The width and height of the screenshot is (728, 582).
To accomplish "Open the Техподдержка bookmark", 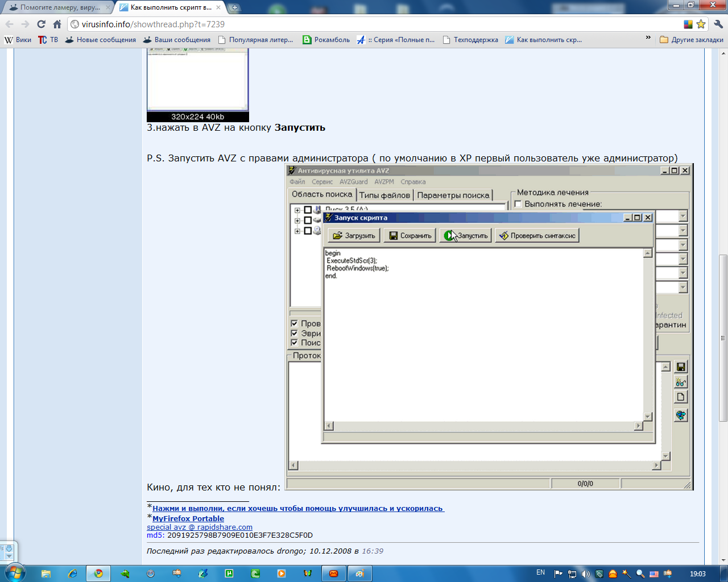I will [470, 40].
